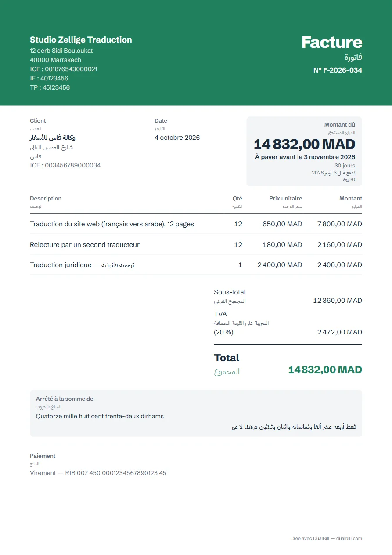This screenshot has width=392, height=555.
Task: Open the "dualbill.com" footer credit
Action: click(349, 539)
